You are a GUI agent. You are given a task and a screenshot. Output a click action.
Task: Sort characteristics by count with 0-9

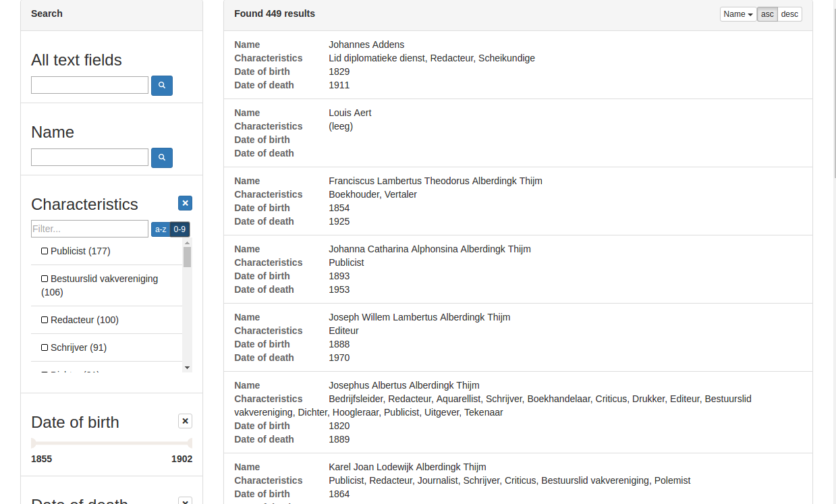click(179, 229)
